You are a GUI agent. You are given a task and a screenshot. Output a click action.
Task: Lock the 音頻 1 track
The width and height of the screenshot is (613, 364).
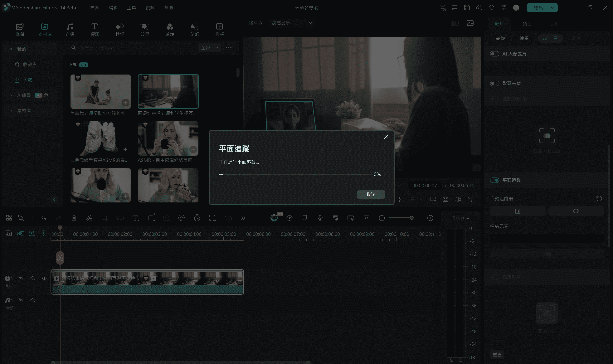tap(21, 300)
